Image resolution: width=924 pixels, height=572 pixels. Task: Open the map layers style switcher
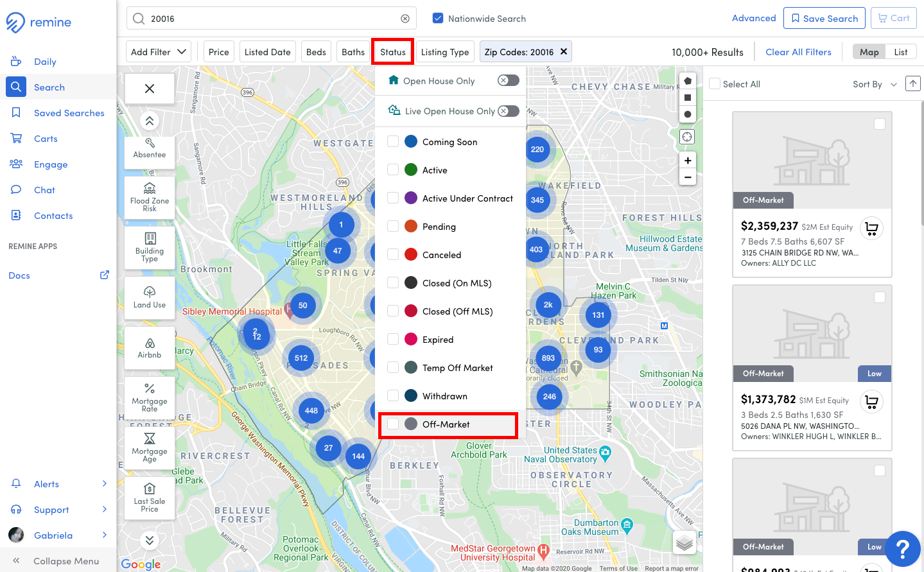tap(684, 543)
